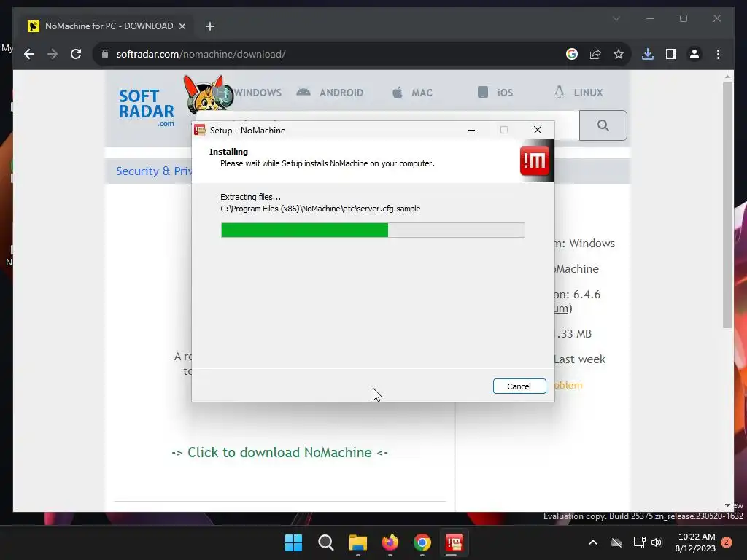This screenshot has width=747, height=560.
Task: Open a new Chrome tab
Action: coord(210,26)
